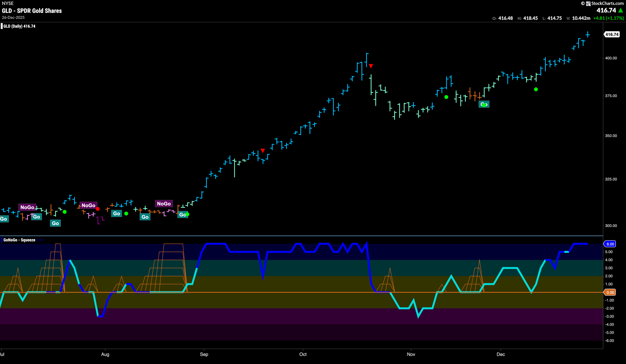Click the 350.00 price axis label
Image resolution: width=626 pixels, height=364 pixels.
point(611,136)
